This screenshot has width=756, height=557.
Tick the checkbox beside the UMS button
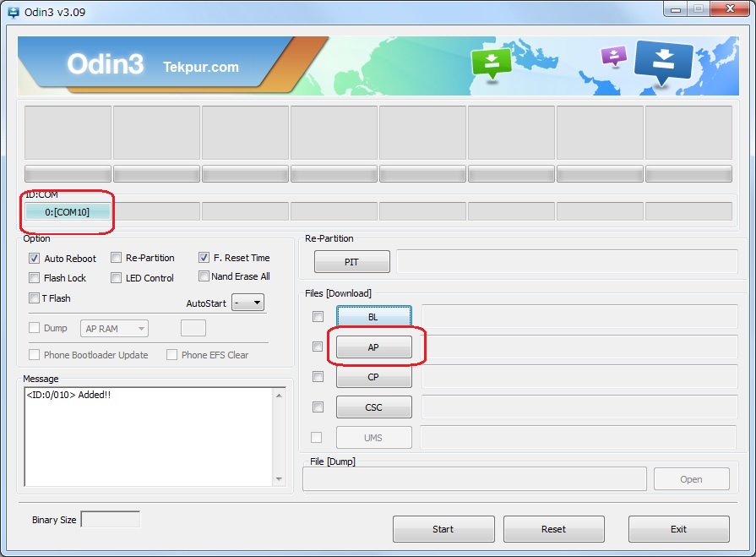316,438
